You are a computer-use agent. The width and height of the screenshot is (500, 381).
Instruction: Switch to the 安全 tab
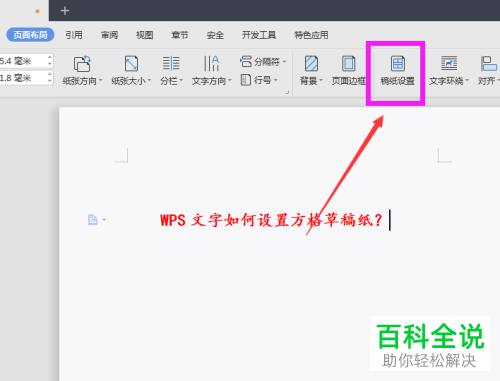tap(215, 35)
